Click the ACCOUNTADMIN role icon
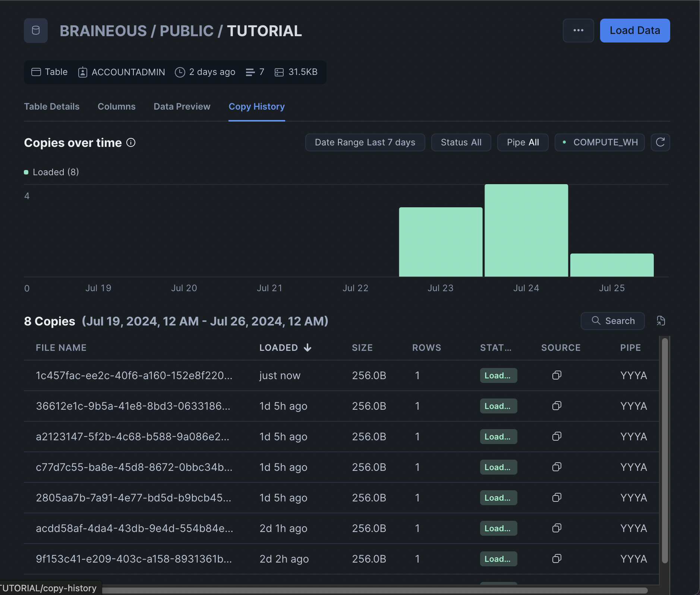The image size is (700, 595). [83, 72]
